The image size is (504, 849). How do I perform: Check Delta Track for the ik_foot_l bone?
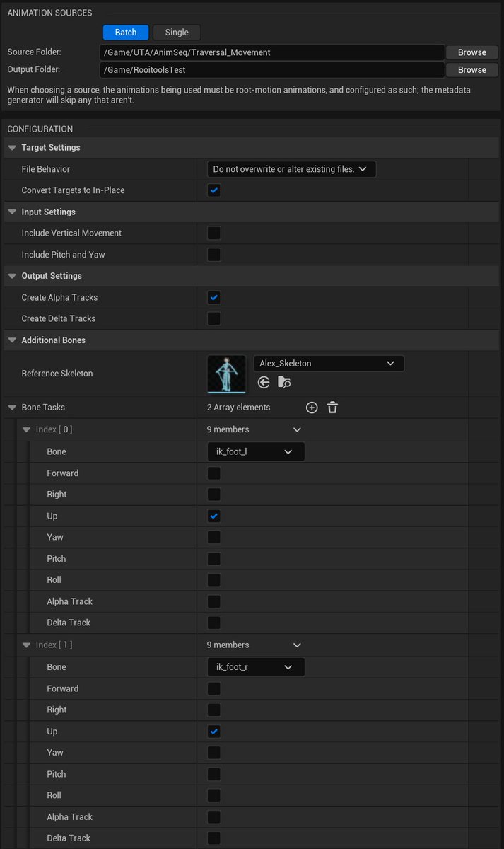(213, 623)
